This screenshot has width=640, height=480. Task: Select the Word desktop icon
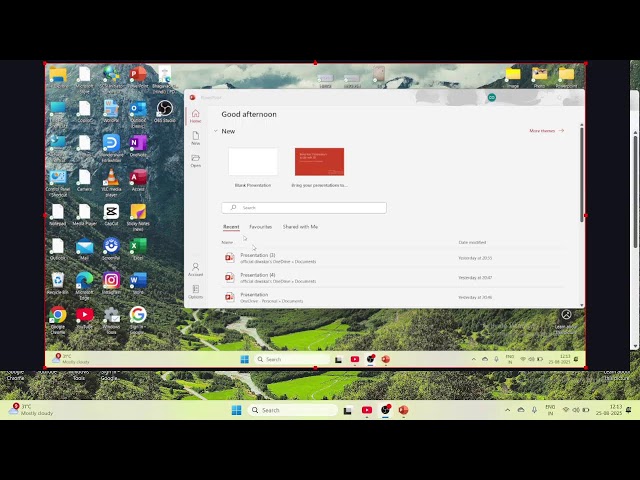tap(138, 283)
